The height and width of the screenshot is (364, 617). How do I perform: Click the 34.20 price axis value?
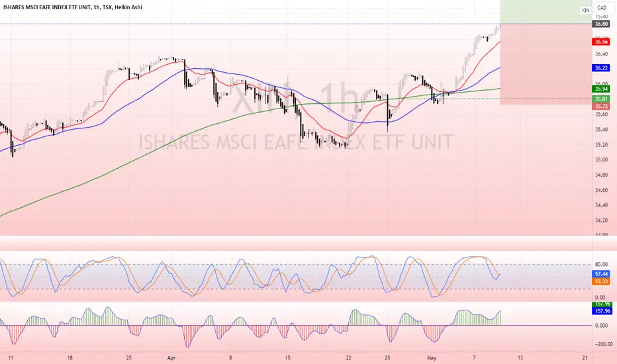click(601, 220)
